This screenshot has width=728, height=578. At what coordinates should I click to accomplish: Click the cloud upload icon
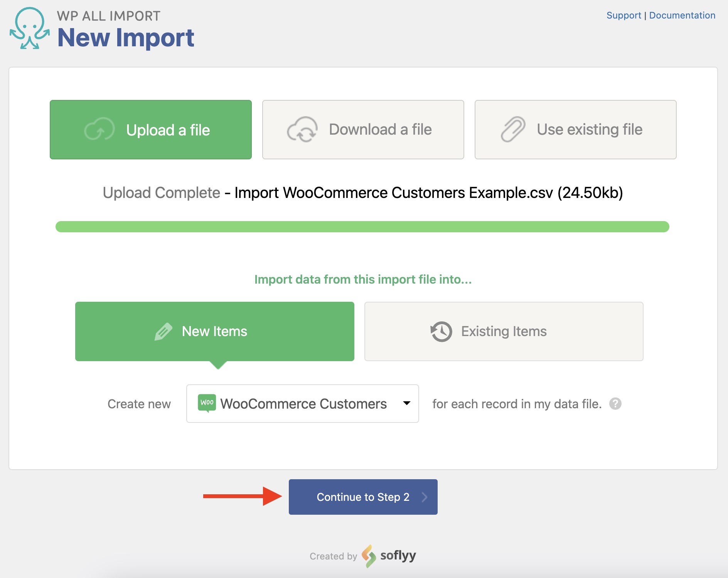click(99, 129)
